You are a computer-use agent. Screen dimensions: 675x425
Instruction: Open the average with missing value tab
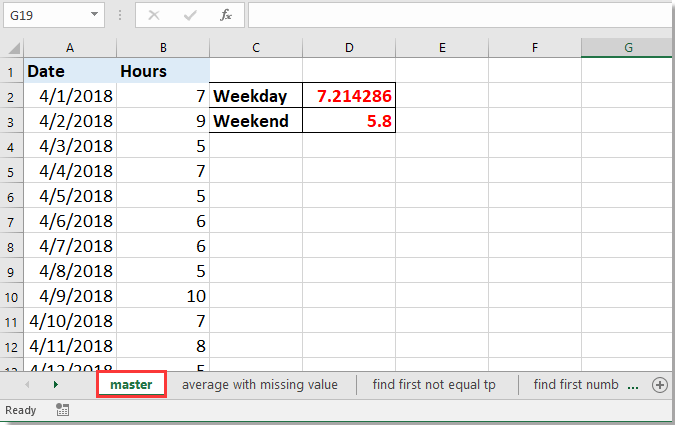coord(260,385)
